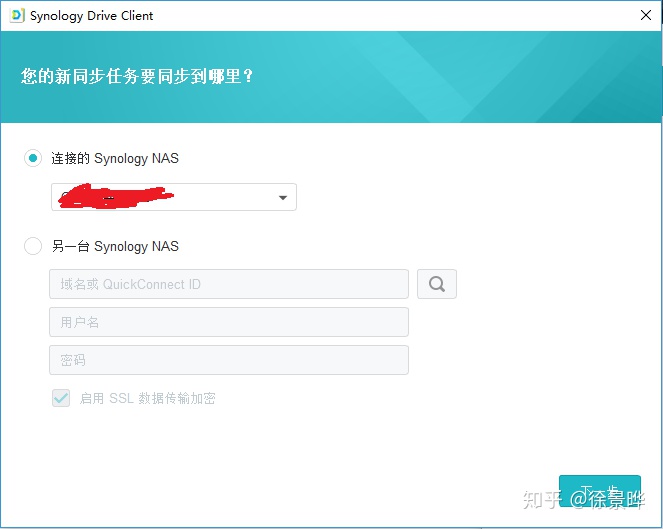Screen dimensions: 663x529
Task: Click the 域名或 QuickConnect ID input field
Action: 229,284
